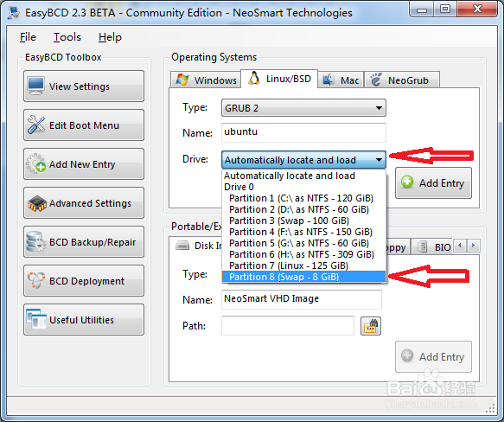Click the NeoGrub gecko tab icon
504x422 pixels.
tap(375, 80)
